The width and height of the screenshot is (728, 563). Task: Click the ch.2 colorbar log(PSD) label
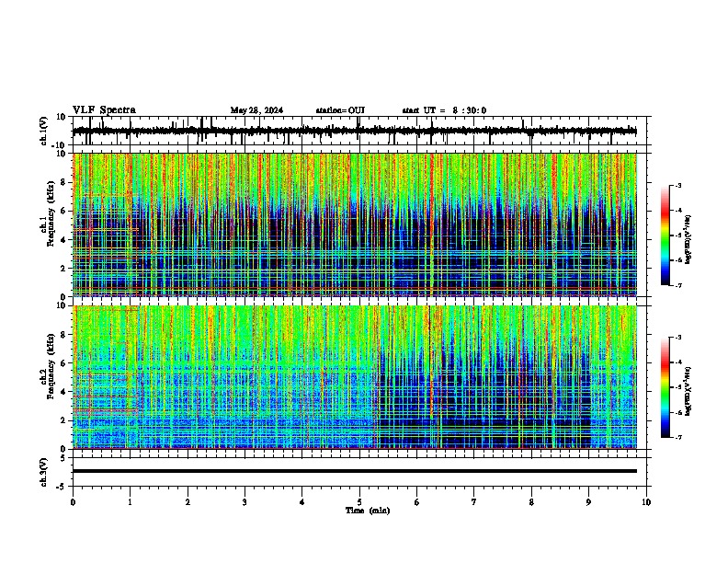pos(688,392)
